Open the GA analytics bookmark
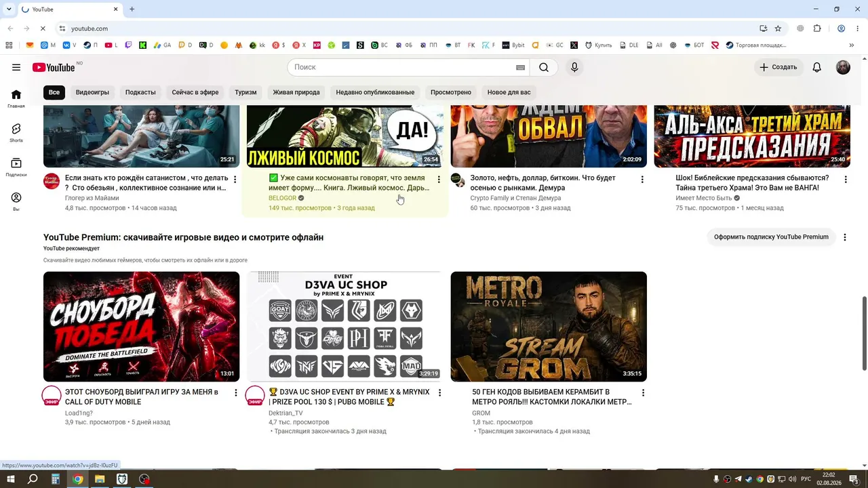The height and width of the screenshot is (488, 868). click(162, 45)
